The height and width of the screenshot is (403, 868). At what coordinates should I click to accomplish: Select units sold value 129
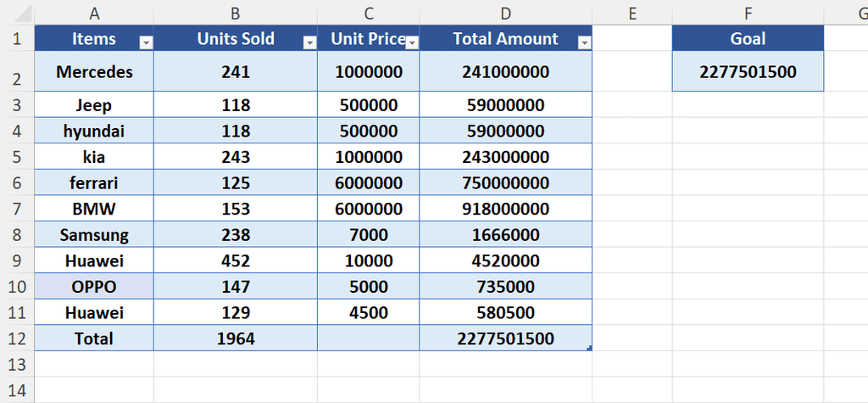pyautogui.click(x=236, y=312)
